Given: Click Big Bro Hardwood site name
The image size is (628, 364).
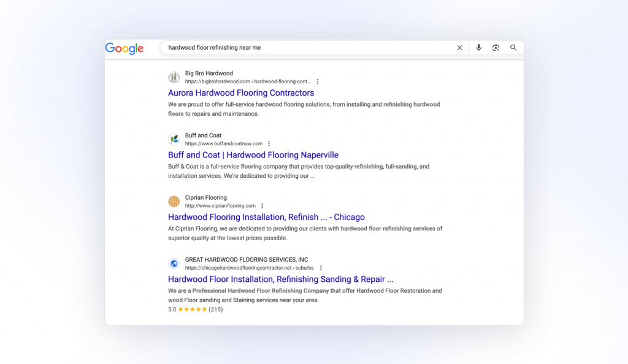Looking at the screenshot, I should point(209,73).
